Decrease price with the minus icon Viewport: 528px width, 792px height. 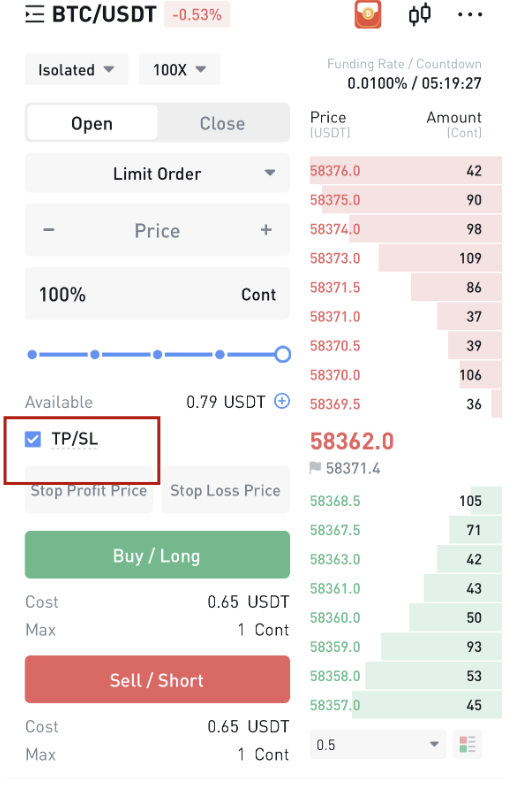[49, 230]
